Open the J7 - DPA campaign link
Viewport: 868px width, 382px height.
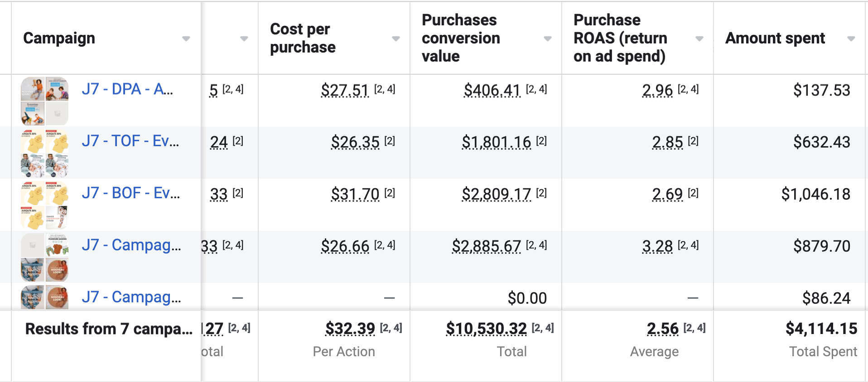[127, 89]
